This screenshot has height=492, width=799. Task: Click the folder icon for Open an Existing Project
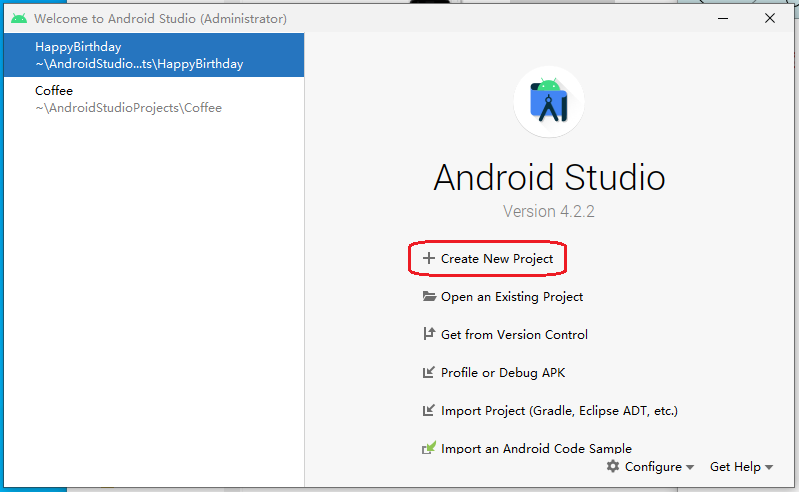pos(429,296)
